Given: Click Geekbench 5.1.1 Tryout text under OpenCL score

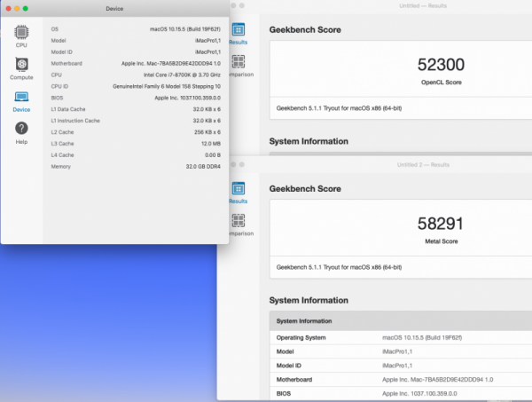Looking at the screenshot, I should (339, 108).
